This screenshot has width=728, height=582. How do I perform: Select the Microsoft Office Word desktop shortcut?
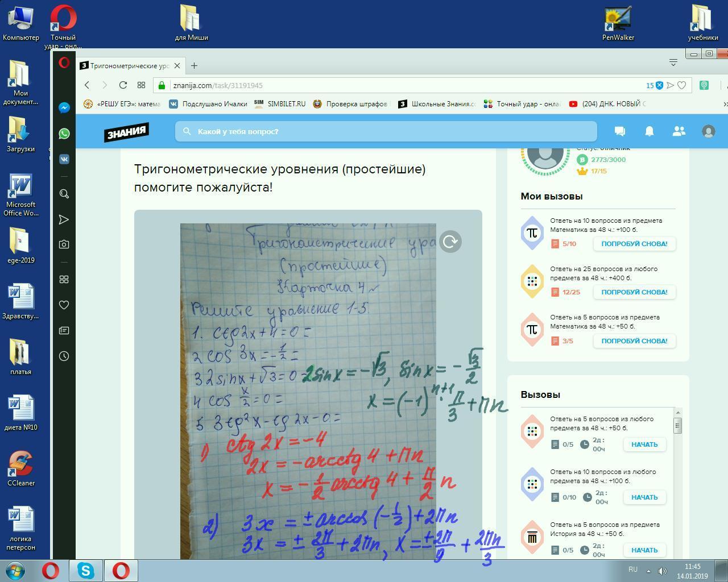[21, 195]
